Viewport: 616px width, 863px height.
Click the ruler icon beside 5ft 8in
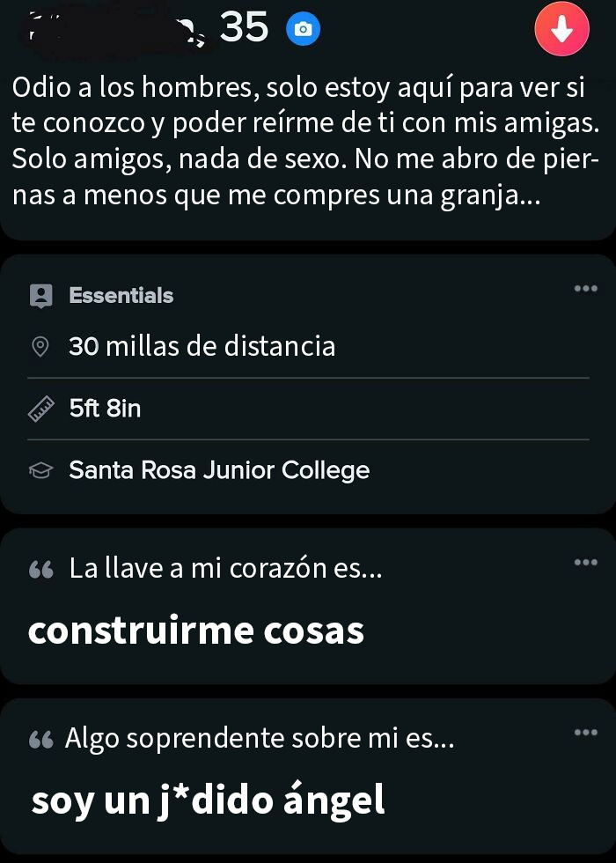coord(40,408)
